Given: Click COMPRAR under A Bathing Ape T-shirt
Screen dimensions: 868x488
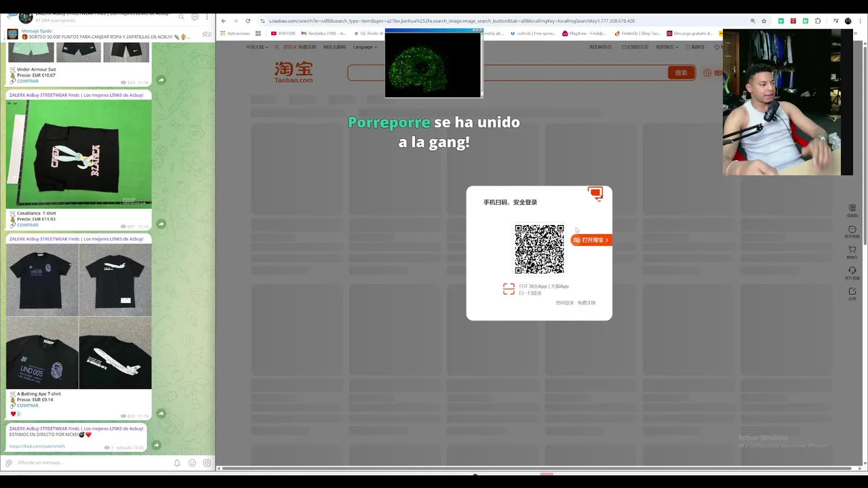Looking at the screenshot, I should pyautogui.click(x=27, y=405).
